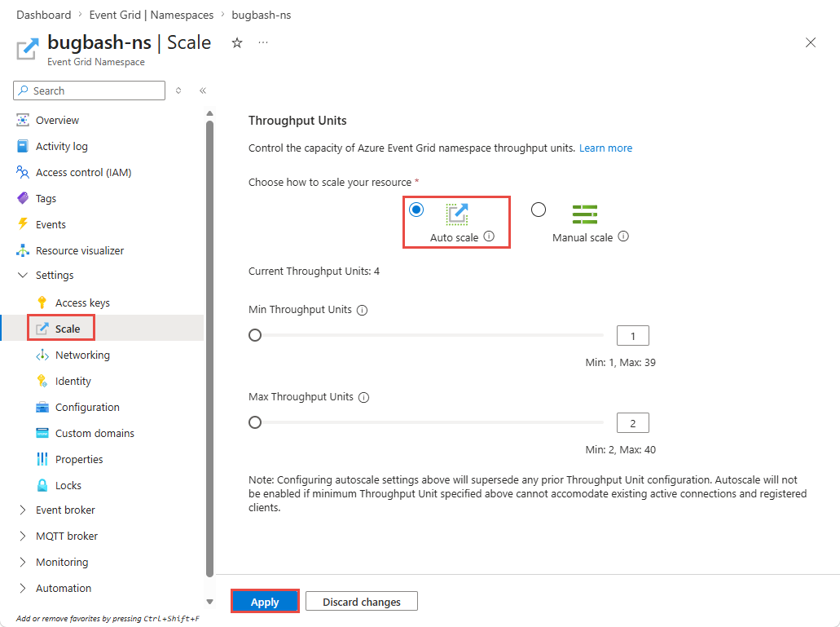The image size is (840, 627).
Task: Click the Auto scale graphic icon
Action: tap(457, 214)
